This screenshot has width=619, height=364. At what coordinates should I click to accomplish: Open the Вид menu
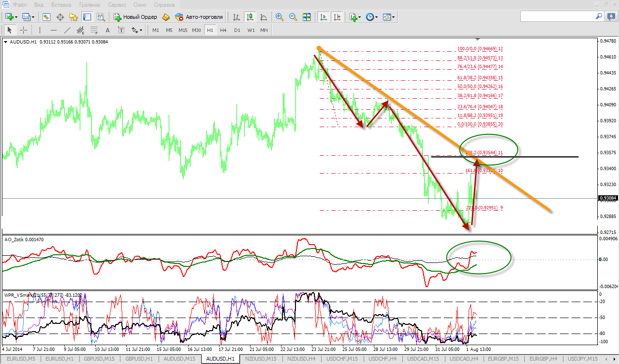39,4
